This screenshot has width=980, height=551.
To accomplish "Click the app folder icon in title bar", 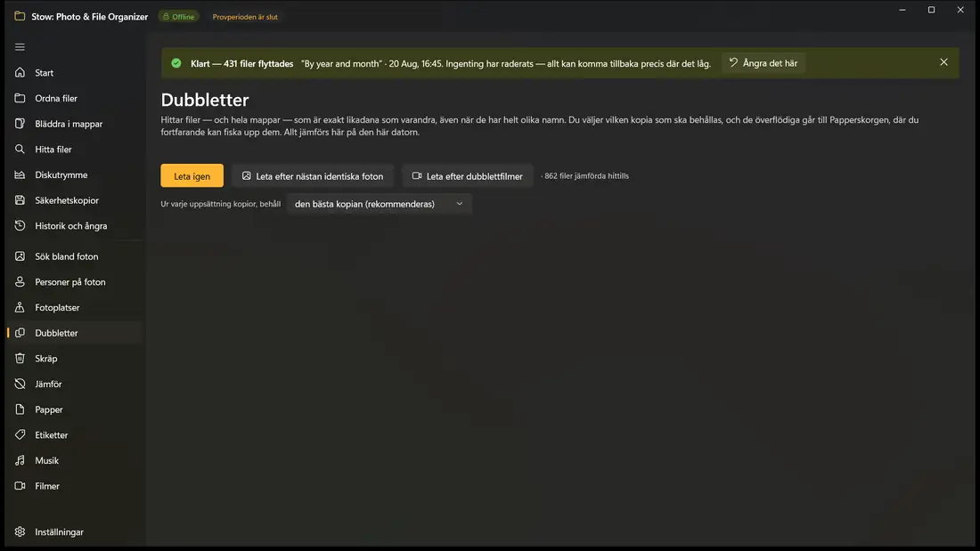I will 20,16.
